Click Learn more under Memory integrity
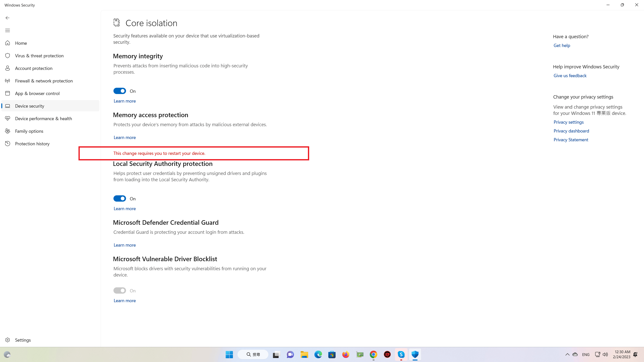The width and height of the screenshot is (644, 362). point(125,101)
